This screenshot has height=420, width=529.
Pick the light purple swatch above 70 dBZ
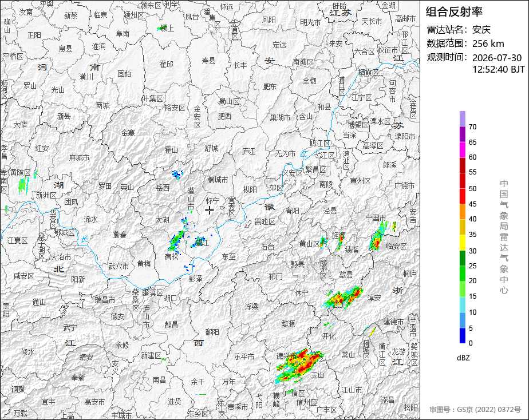463,118
